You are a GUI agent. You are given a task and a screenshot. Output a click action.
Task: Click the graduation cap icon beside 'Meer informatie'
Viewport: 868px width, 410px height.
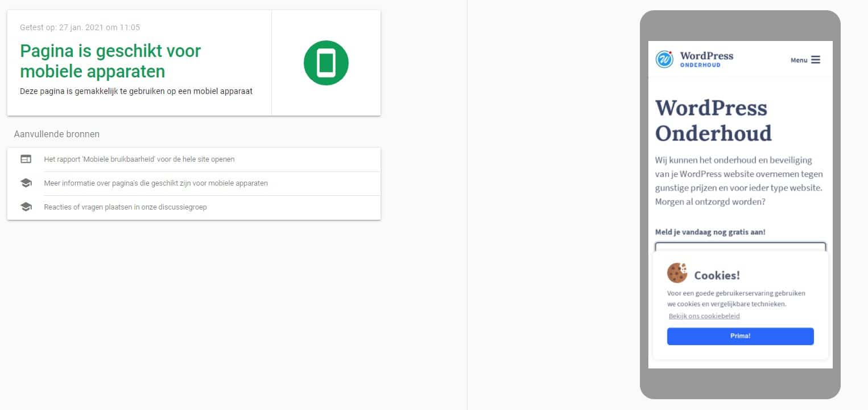(x=26, y=183)
